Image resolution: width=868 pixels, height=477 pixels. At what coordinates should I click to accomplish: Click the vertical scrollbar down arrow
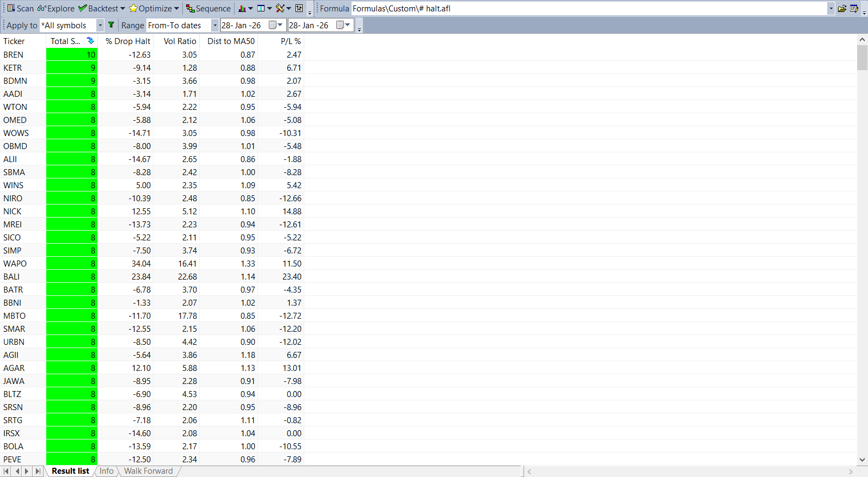(x=862, y=460)
